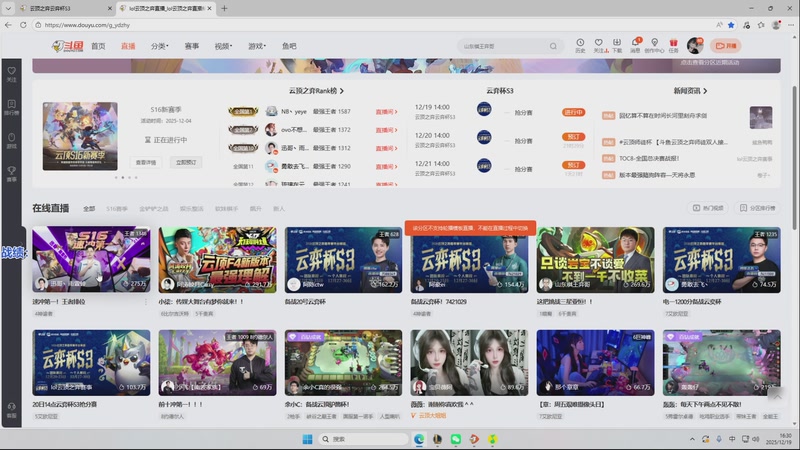This screenshot has width=800, height=450.
Task: Open 直播间 link for 最强王者 1290 row
Action: [x=386, y=167]
